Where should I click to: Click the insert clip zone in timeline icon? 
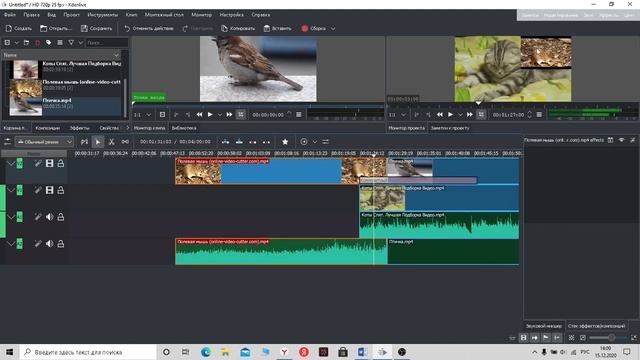click(225, 142)
